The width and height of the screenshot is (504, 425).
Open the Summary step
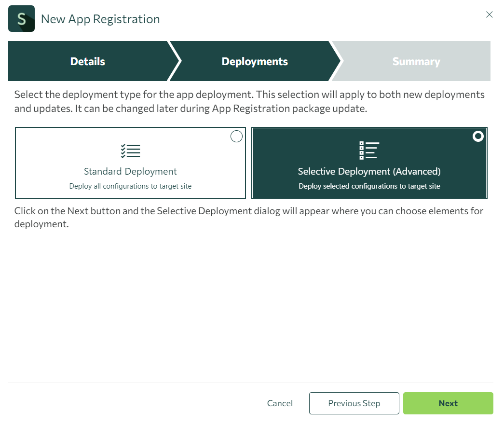[416, 61]
